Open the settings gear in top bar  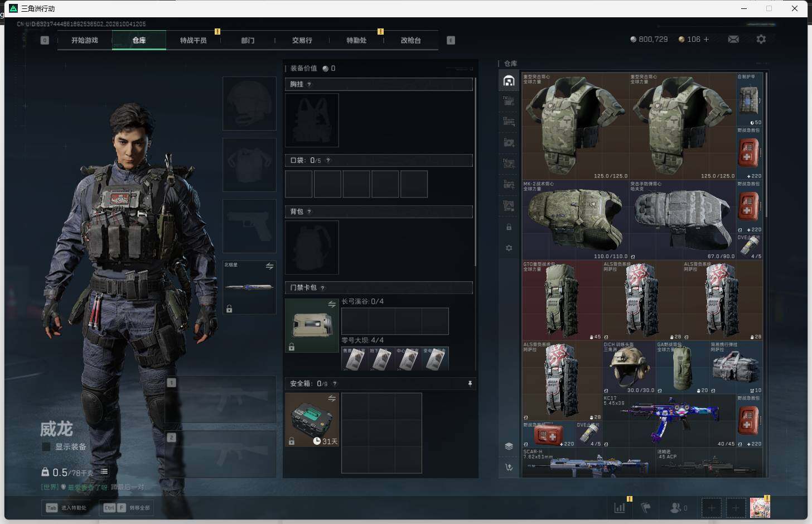(x=761, y=39)
